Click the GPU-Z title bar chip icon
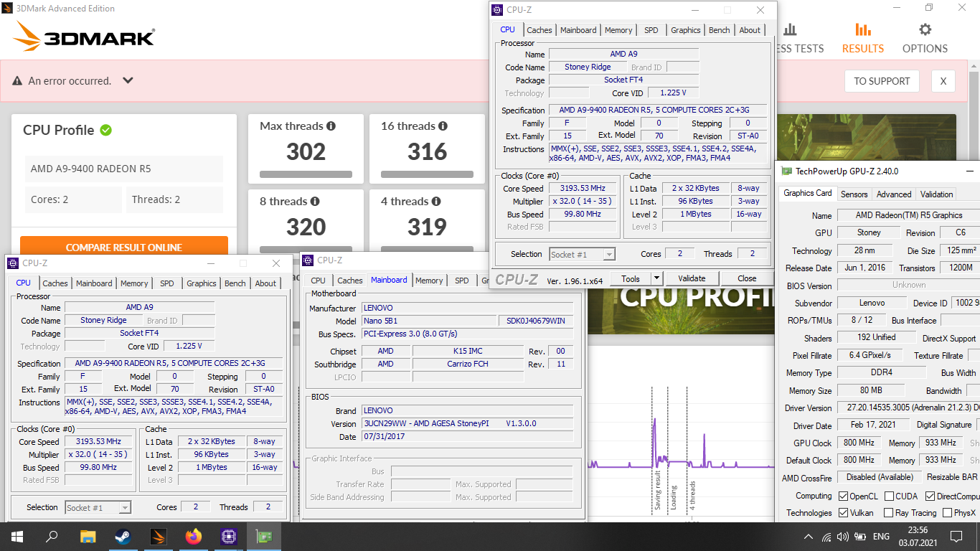 coord(787,171)
